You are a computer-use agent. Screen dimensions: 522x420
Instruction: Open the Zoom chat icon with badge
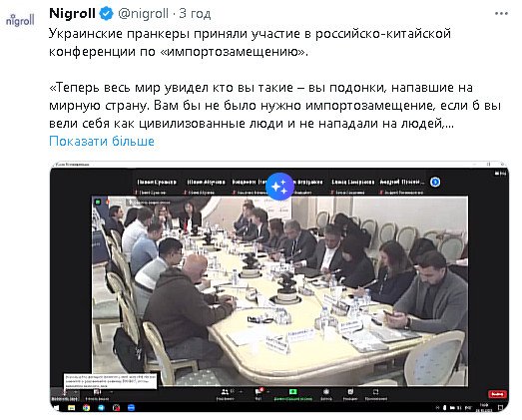(259, 392)
